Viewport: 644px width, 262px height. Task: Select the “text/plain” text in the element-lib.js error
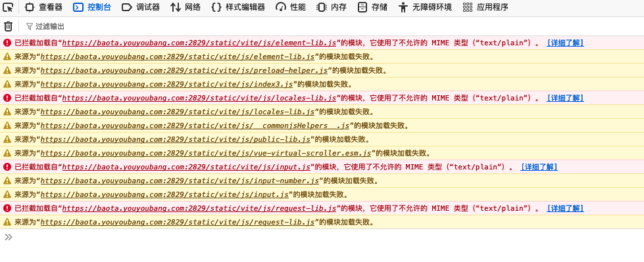[503, 43]
